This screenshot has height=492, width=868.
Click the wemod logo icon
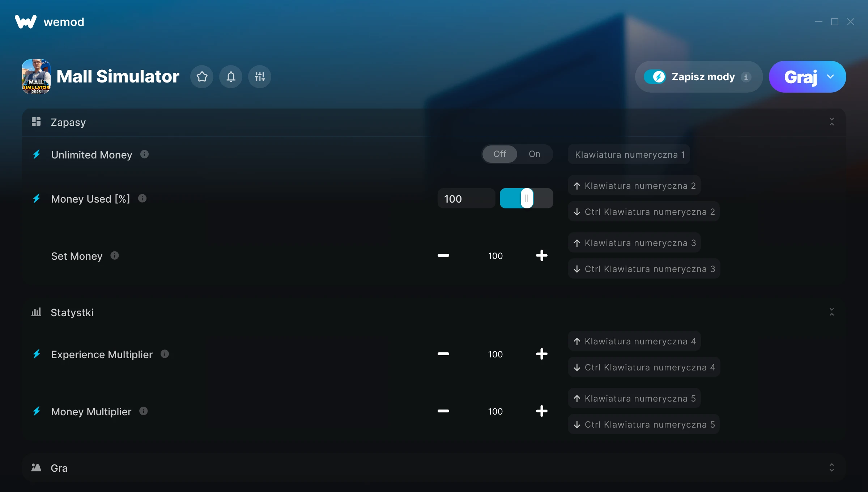tap(25, 22)
